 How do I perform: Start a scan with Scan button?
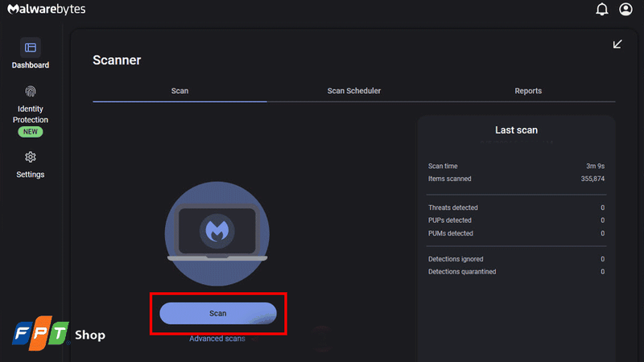coord(218,313)
